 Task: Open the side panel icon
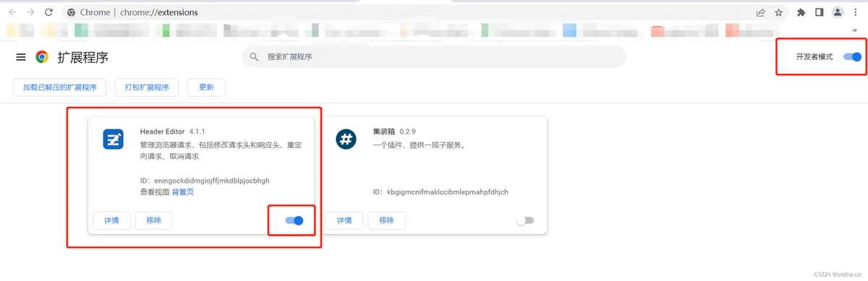pos(820,12)
